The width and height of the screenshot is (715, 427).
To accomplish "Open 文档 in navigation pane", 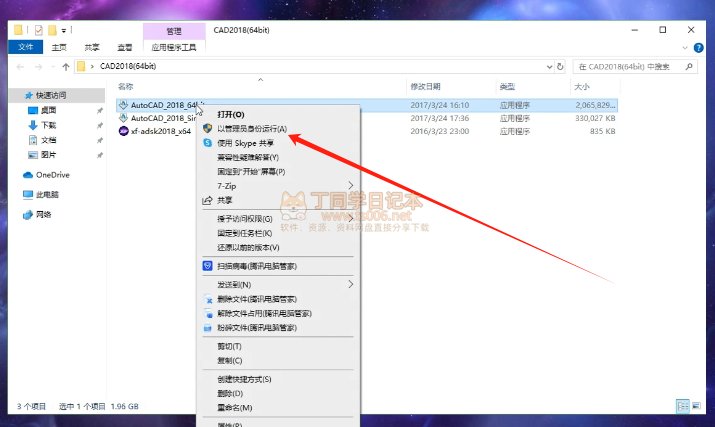I will (x=48, y=140).
